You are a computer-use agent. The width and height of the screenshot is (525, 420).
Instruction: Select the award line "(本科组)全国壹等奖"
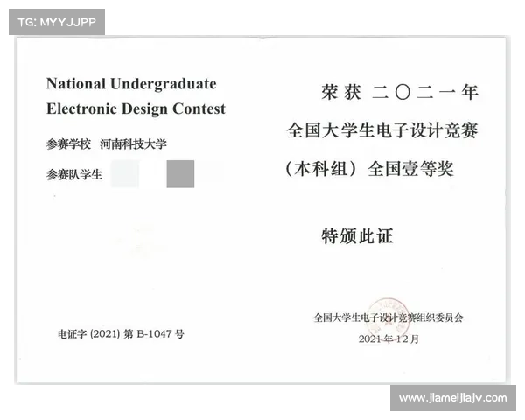tap(369, 169)
